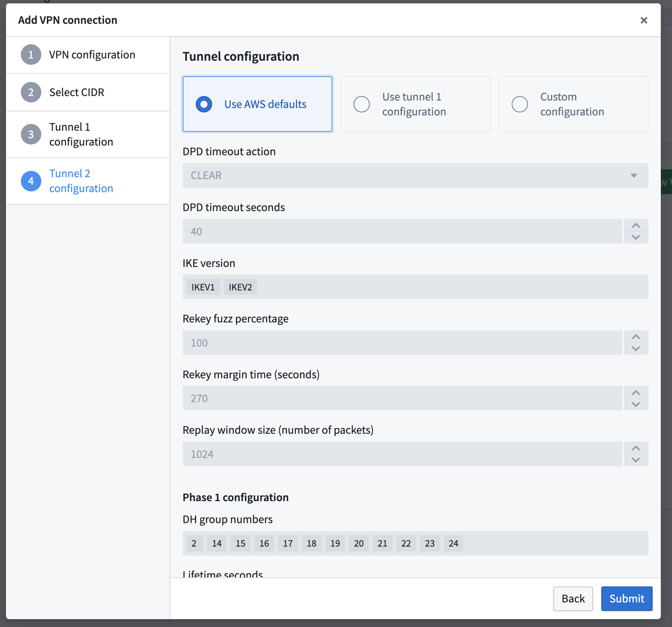Click the numbered circle for step 1
Screen dimensions: 672x627
[x=31, y=54]
